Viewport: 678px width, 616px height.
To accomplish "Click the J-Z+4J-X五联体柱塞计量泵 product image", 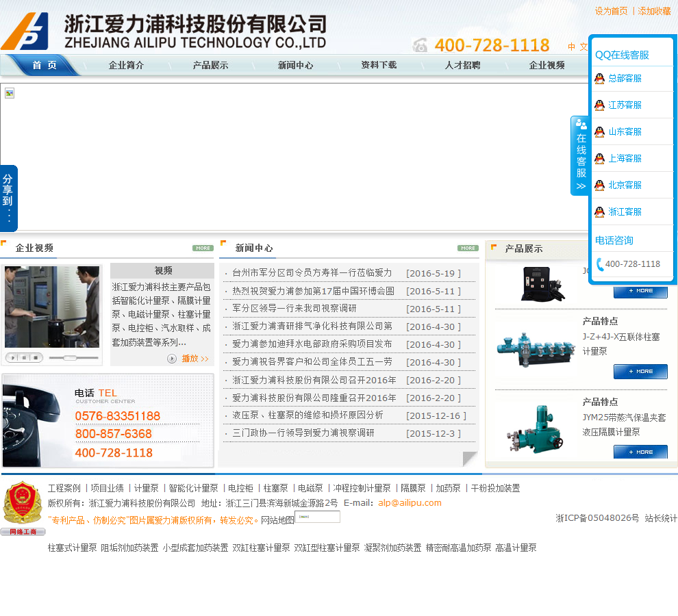I will 536,350.
